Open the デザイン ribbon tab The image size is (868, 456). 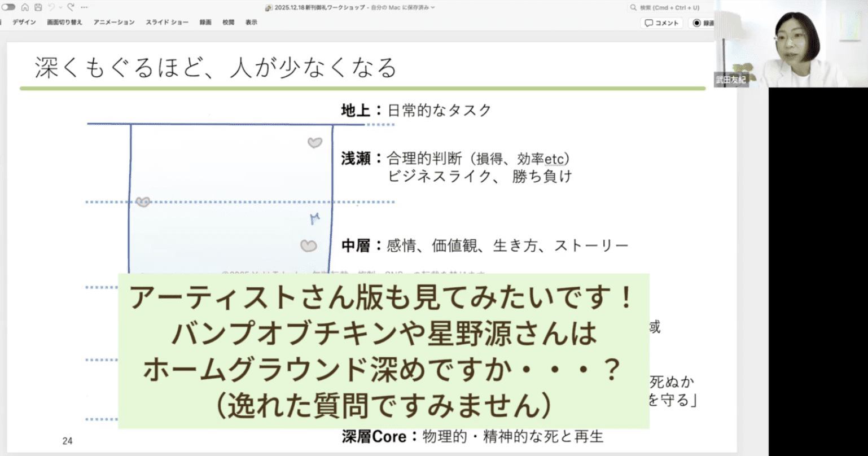[x=24, y=23]
